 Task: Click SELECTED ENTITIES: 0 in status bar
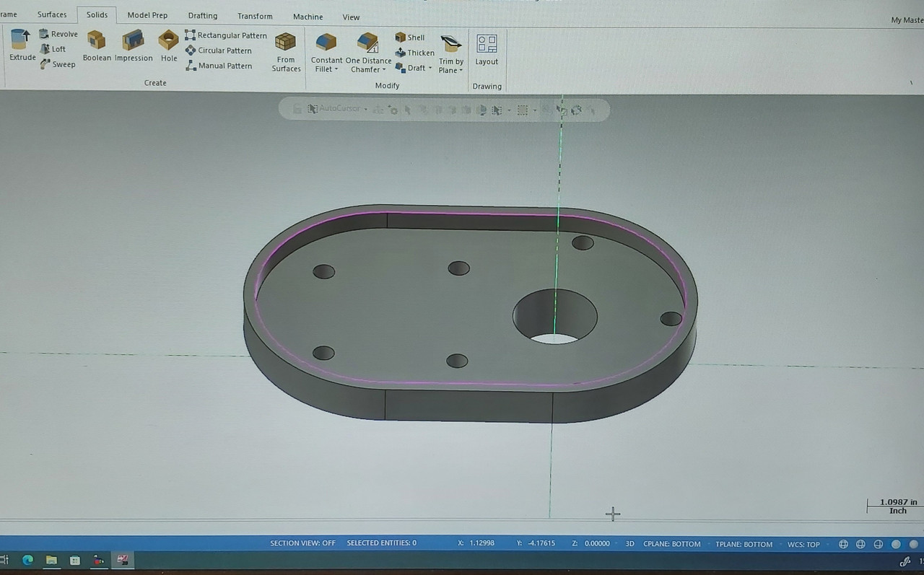pyautogui.click(x=381, y=543)
